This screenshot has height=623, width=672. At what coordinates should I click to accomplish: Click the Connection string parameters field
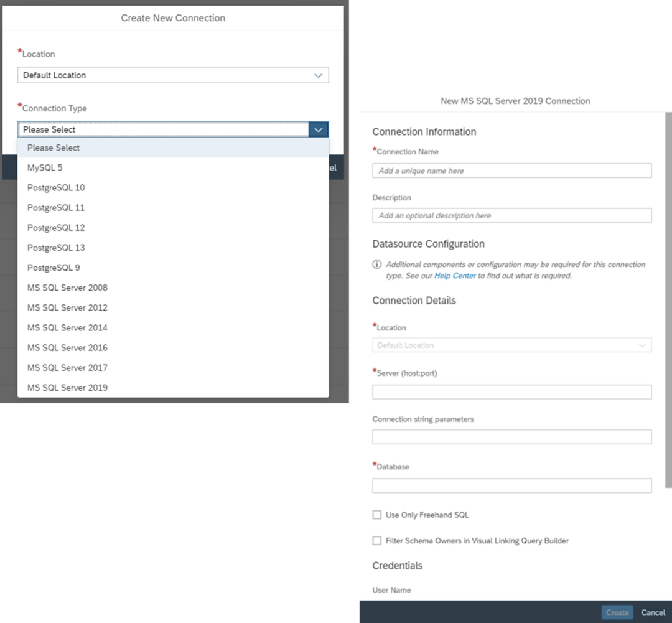click(511, 437)
